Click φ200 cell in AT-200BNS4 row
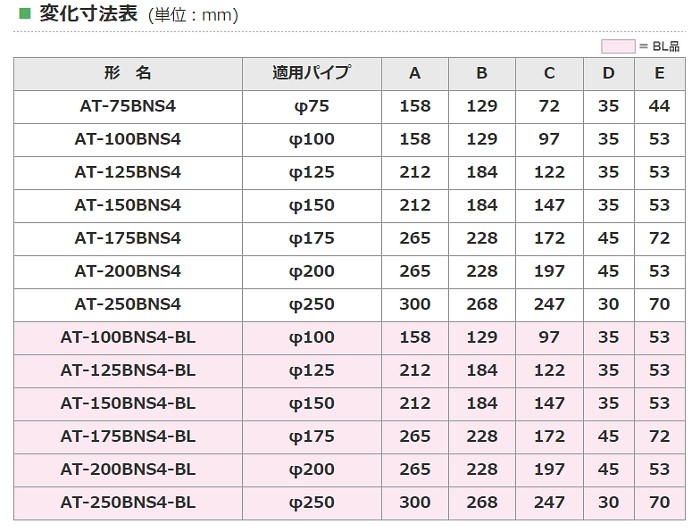Screen dimensions: 700x532 (x=312, y=271)
